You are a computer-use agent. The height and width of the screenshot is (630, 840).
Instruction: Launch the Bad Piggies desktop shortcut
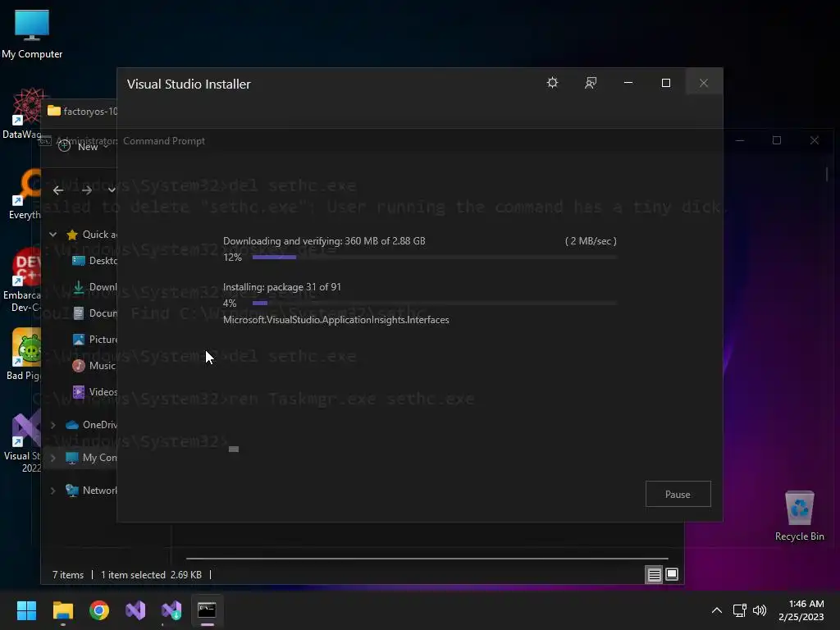pos(24,354)
